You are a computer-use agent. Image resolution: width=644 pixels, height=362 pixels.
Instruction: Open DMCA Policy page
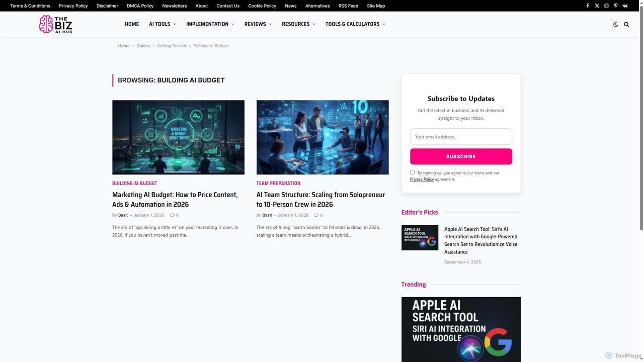coord(140,6)
